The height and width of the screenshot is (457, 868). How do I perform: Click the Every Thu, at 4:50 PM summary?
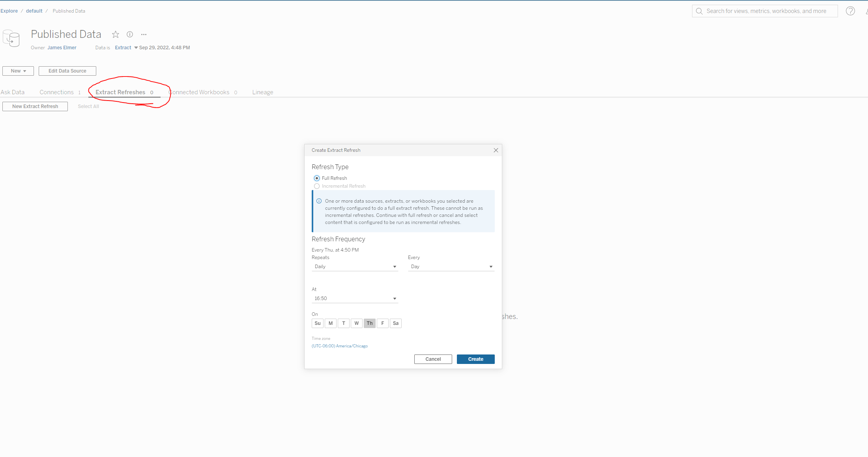pos(335,250)
